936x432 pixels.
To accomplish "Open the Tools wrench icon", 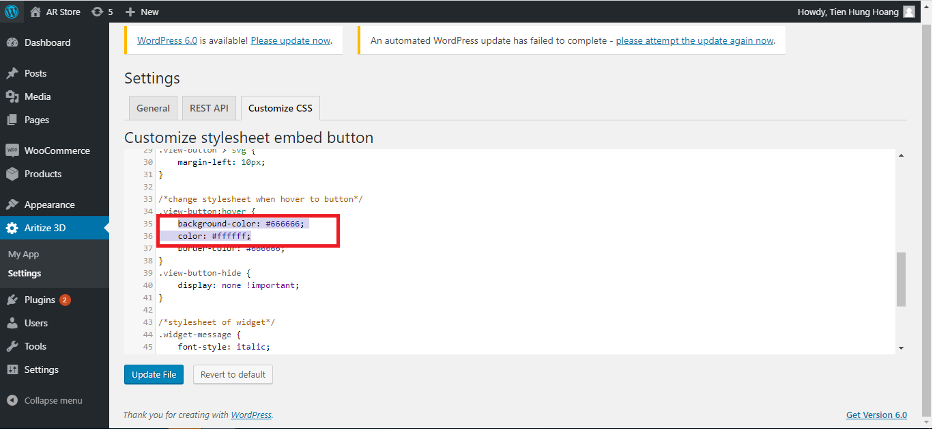I will [12, 346].
